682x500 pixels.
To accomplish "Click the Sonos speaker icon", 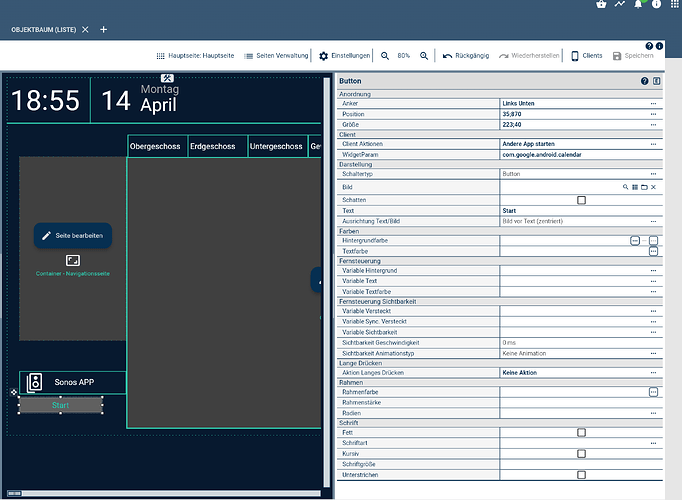I will click(34, 383).
